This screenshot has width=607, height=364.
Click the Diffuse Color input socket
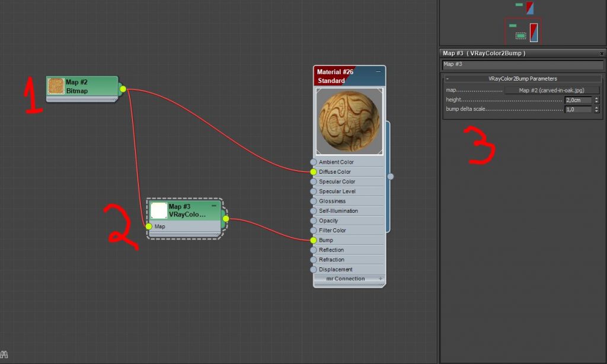313,172
